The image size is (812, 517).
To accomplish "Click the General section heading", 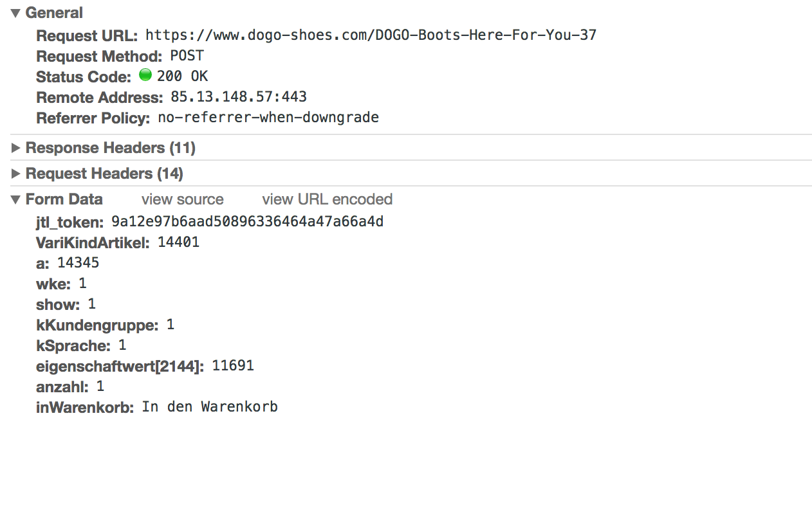I will pos(54,13).
